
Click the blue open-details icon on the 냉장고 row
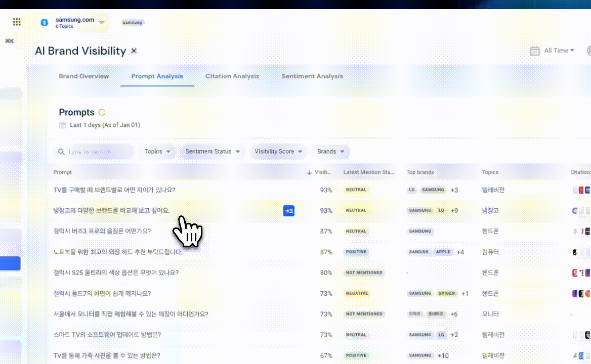pos(288,211)
